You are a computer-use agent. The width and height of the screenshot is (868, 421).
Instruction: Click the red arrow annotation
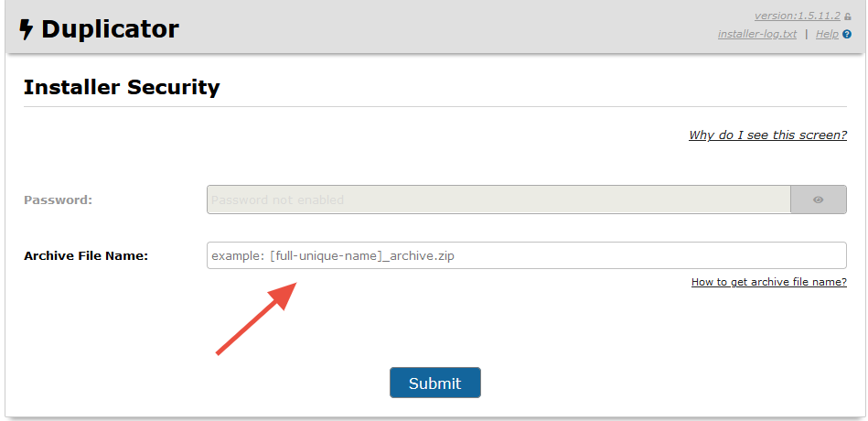click(256, 318)
